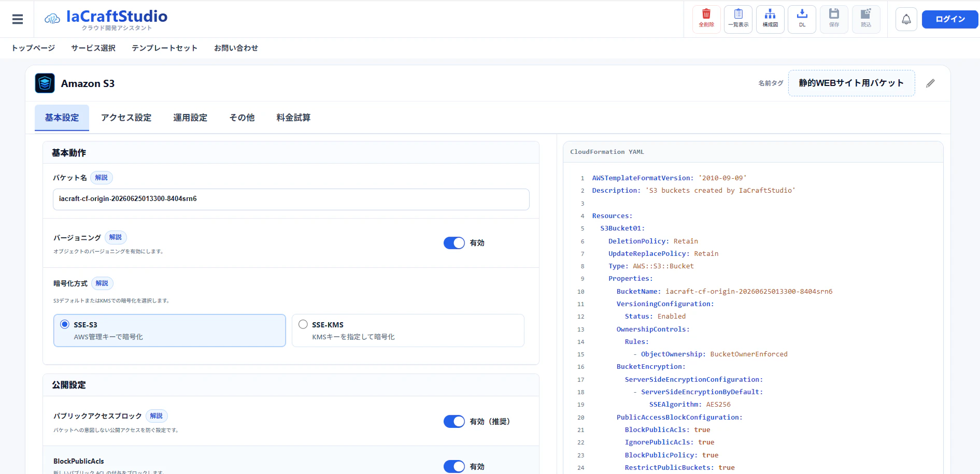The image size is (980, 474).
Task: Click the バケット名 input field
Action: coord(291,199)
